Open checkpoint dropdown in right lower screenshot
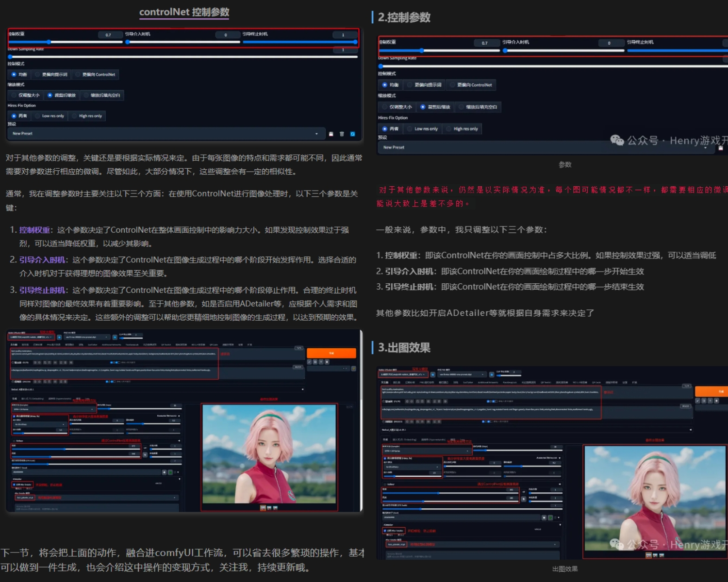 (403, 374)
